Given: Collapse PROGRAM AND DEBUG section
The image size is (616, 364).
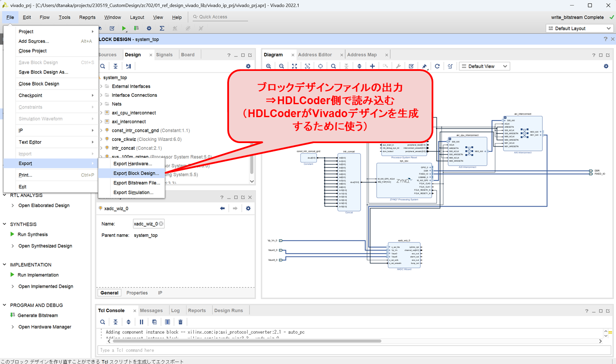Looking at the screenshot, I should (5, 305).
